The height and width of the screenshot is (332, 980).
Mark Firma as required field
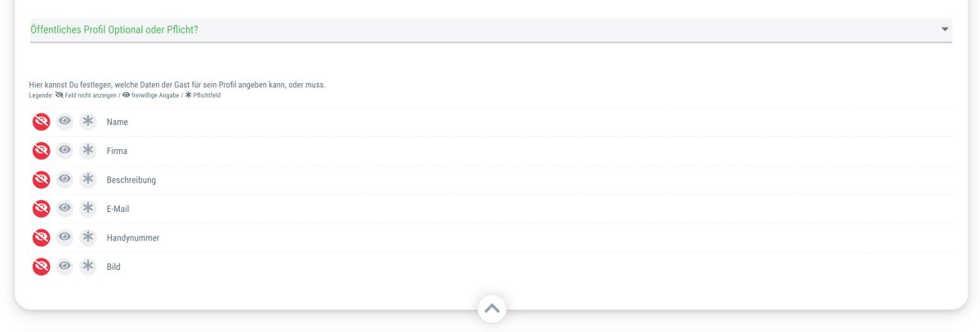click(88, 151)
